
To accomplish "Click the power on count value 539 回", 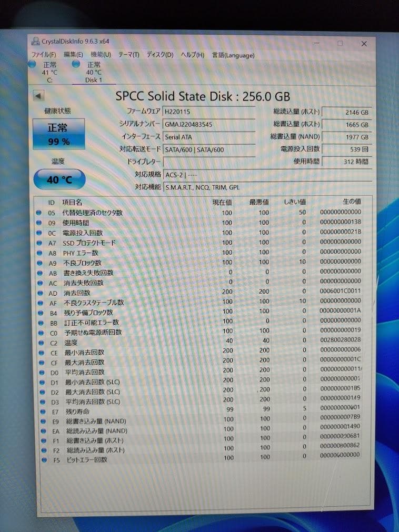I will point(347,149).
